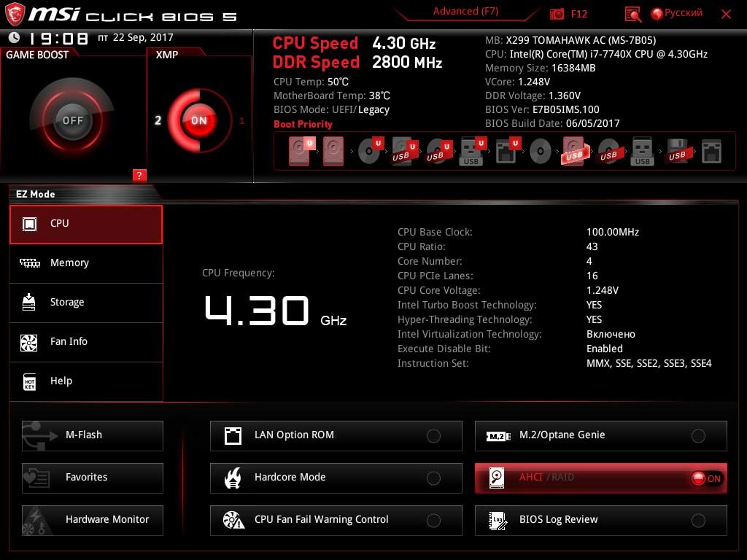Image resolution: width=747 pixels, height=560 pixels.
Task: Click the clock icon next to 19:08
Action: point(15,37)
